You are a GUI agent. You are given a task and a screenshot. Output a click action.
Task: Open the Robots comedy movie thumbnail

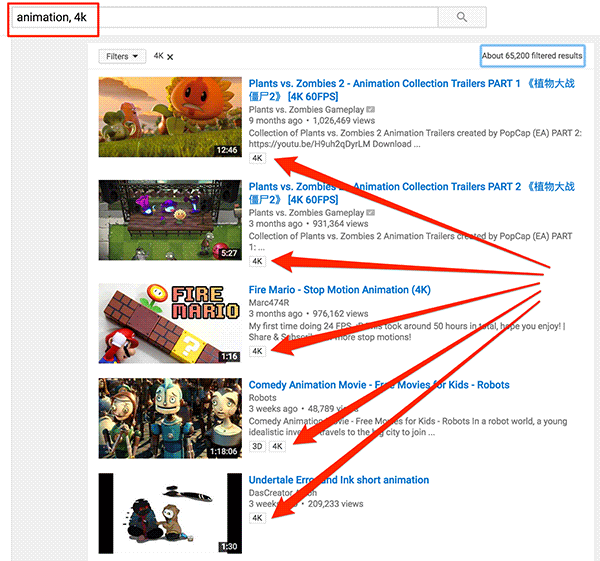pos(170,418)
